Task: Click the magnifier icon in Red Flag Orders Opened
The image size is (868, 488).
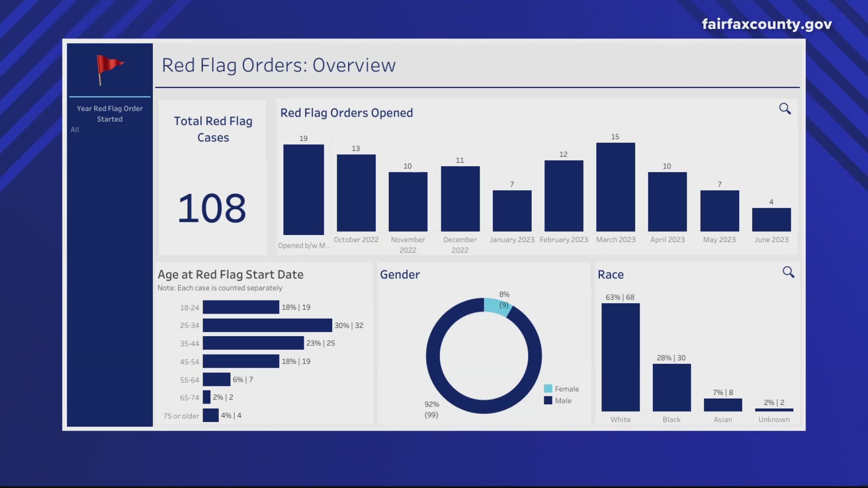Action: (x=785, y=109)
